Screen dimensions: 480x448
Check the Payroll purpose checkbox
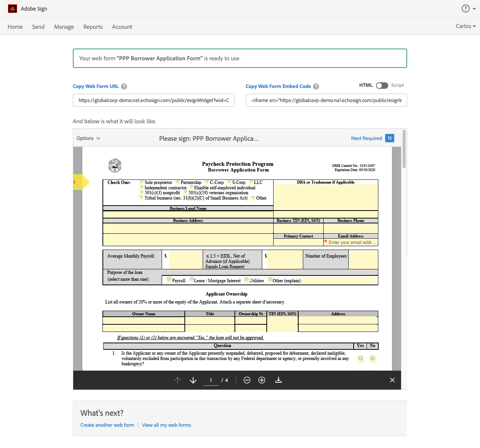click(x=169, y=279)
